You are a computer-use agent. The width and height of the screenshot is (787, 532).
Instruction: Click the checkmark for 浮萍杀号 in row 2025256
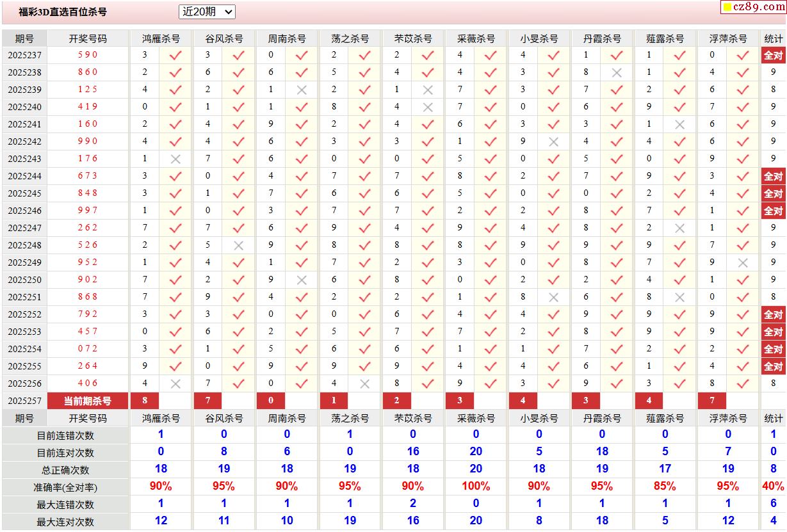[743, 383]
